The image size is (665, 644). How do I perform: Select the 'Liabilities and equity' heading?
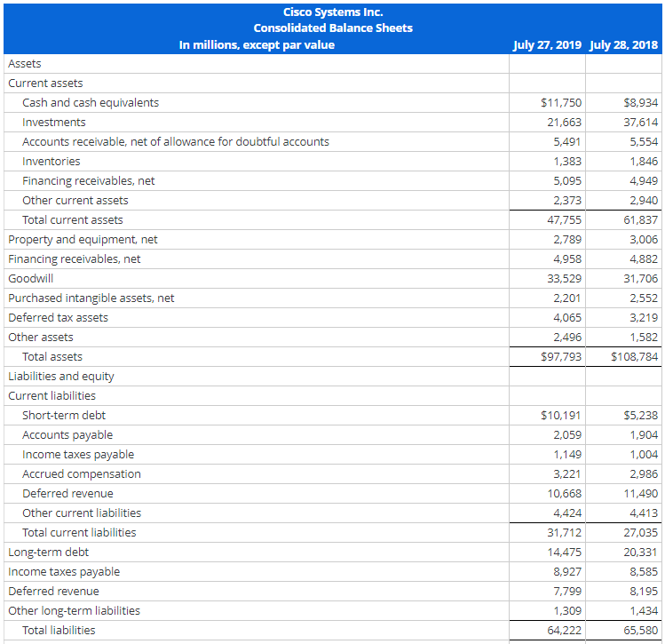[61, 377]
